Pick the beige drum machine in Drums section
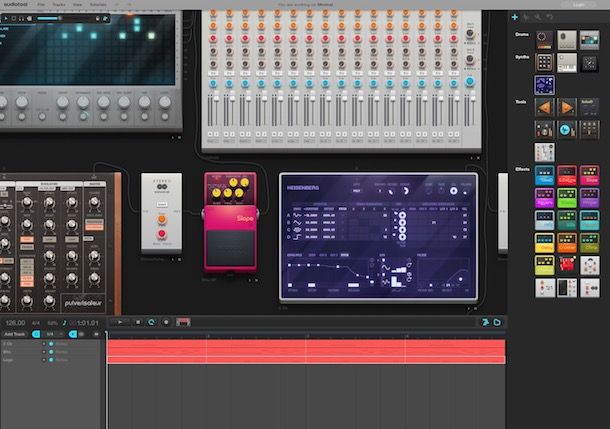The height and width of the screenshot is (429, 610). pos(567,40)
